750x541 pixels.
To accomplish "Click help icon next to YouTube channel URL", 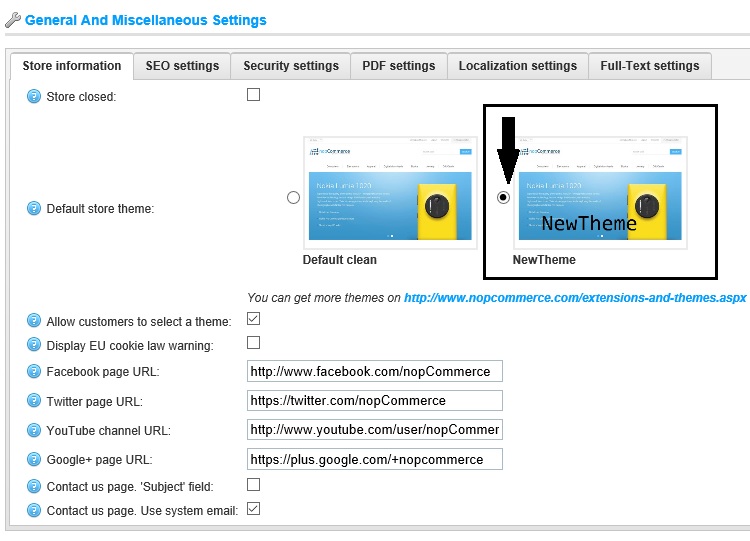I will pos(35,431).
